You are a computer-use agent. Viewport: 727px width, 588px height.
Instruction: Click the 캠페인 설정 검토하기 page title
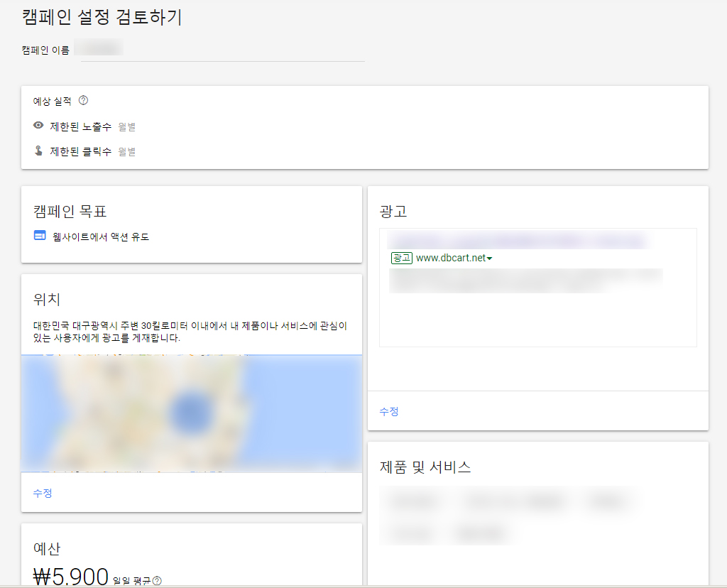[x=102, y=17]
